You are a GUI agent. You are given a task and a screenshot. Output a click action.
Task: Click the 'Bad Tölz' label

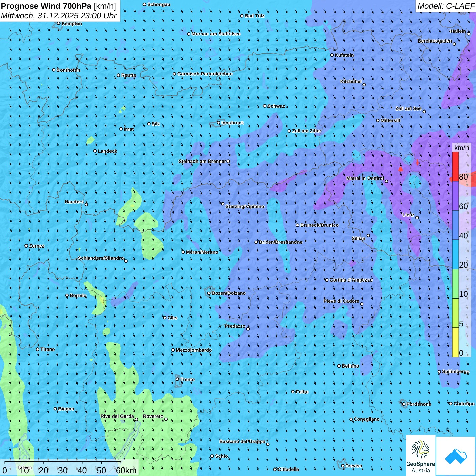click(255, 16)
